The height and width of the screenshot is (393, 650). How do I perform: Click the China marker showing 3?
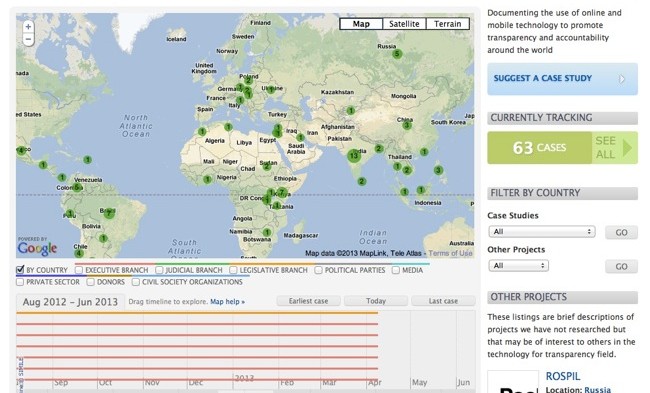pos(407,125)
